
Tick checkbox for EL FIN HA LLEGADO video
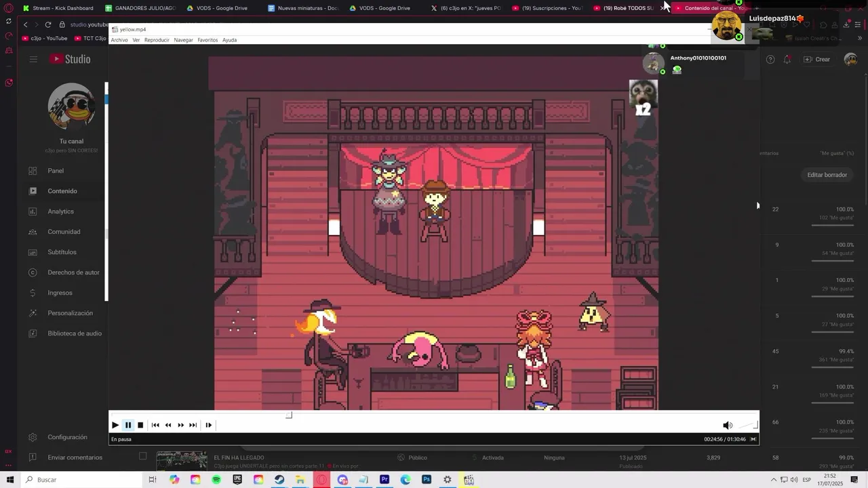(x=143, y=456)
